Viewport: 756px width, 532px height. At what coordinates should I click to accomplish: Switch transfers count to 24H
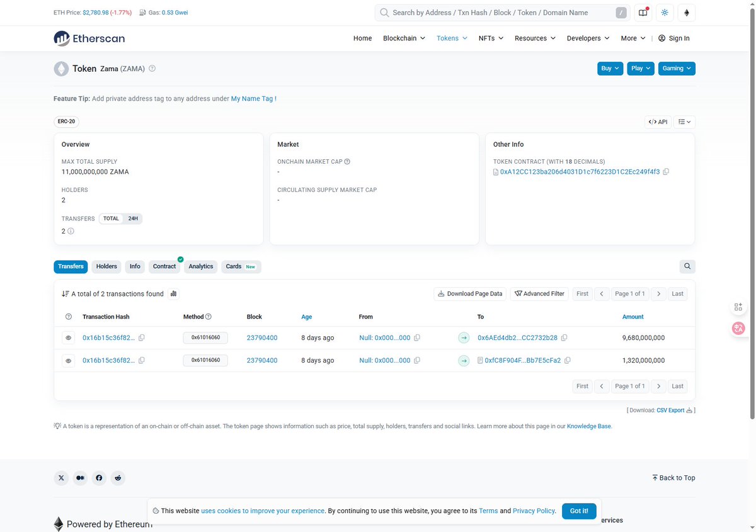pyautogui.click(x=133, y=218)
